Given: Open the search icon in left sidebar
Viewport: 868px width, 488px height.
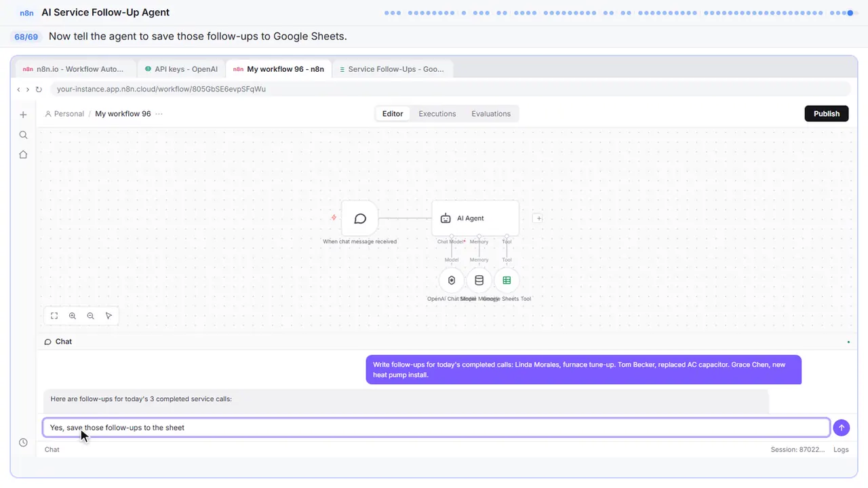Looking at the screenshot, I should (23, 135).
